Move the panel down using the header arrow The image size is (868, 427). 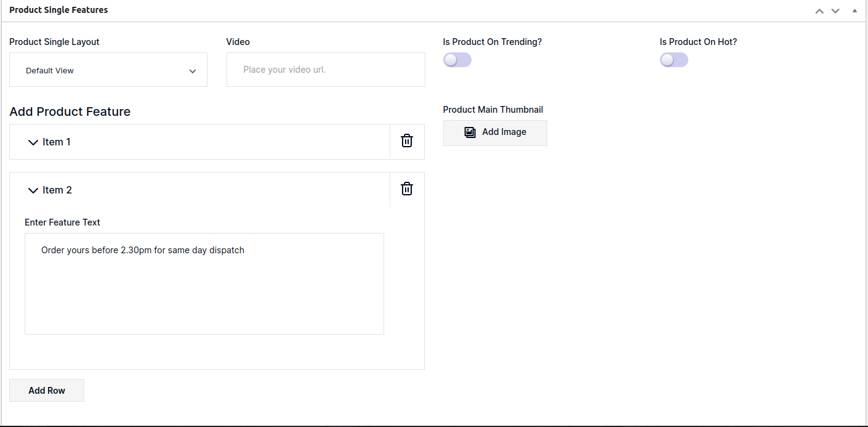pos(835,11)
